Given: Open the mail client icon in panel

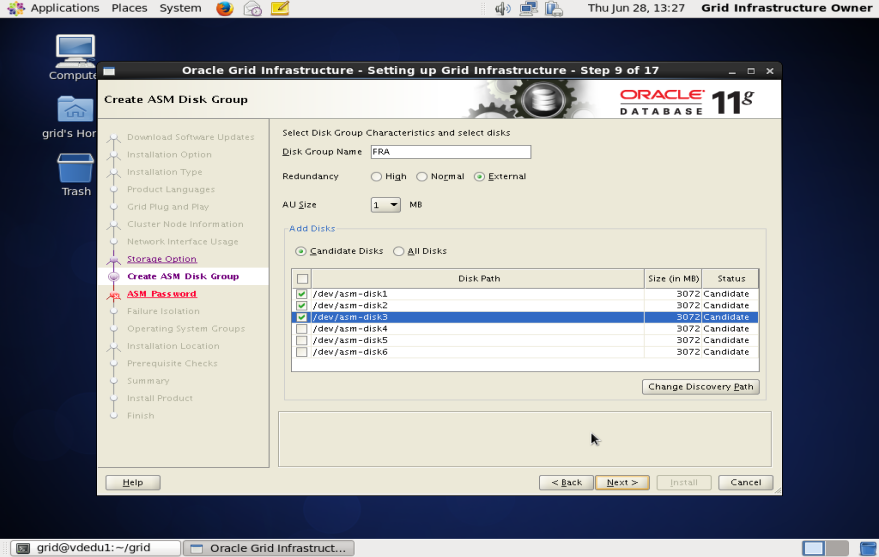Looking at the screenshot, I should (x=253, y=8).
